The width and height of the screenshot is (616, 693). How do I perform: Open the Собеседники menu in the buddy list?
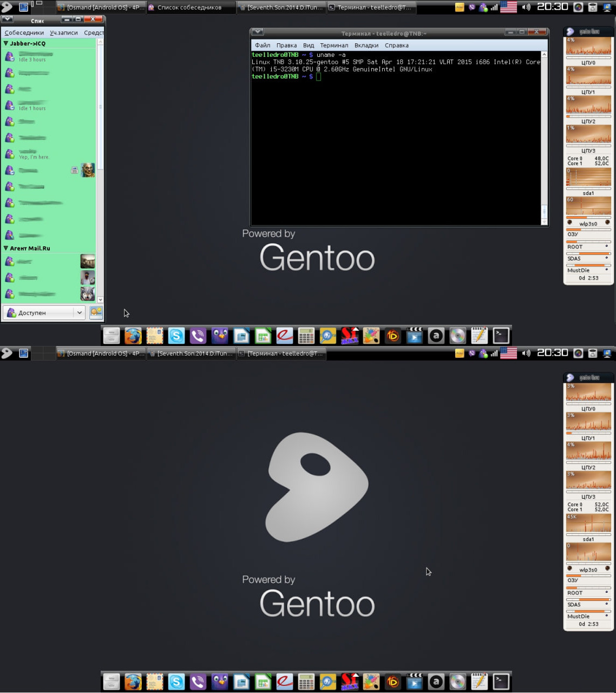tap(24, 32)
